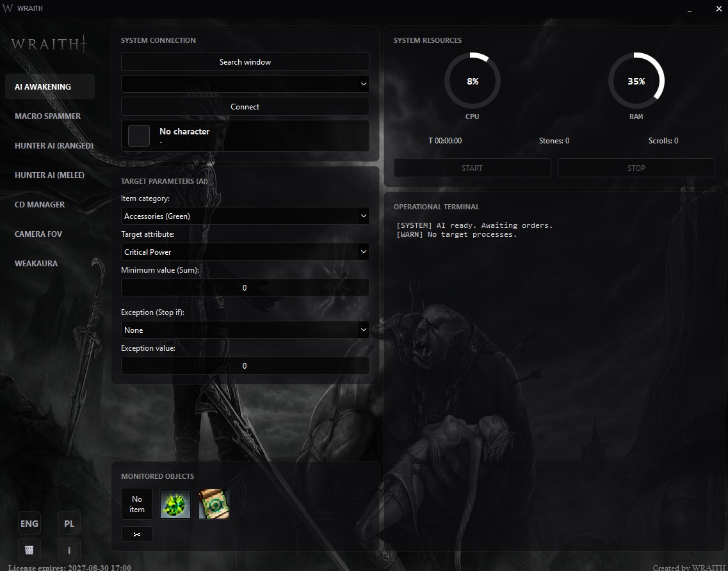This screenshot has height=571, width=728.
Task: Open the CAMERA FOV tab
Action: 50,234
